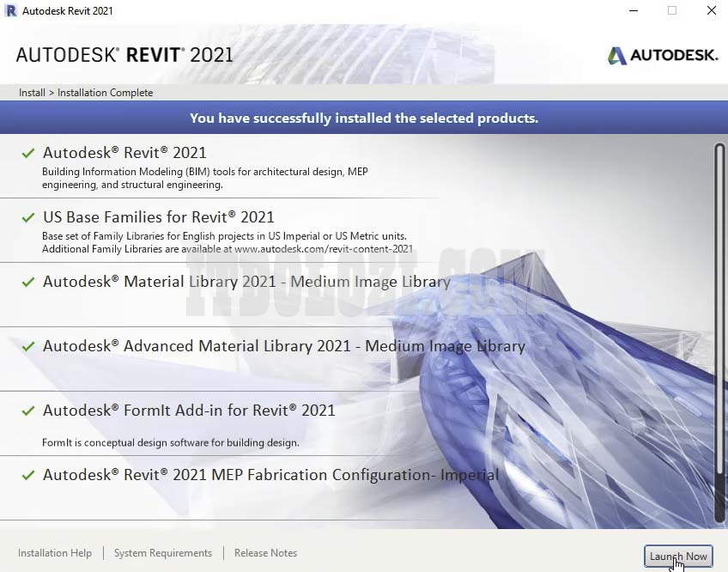Click checkmark beside Autodesk Material Library 2021
The height and width of the screenshot is (572, 728).
click(x=28, y=283)
